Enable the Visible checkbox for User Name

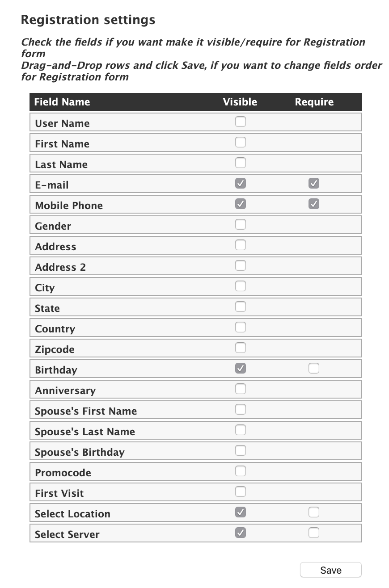tap(240, 122)
